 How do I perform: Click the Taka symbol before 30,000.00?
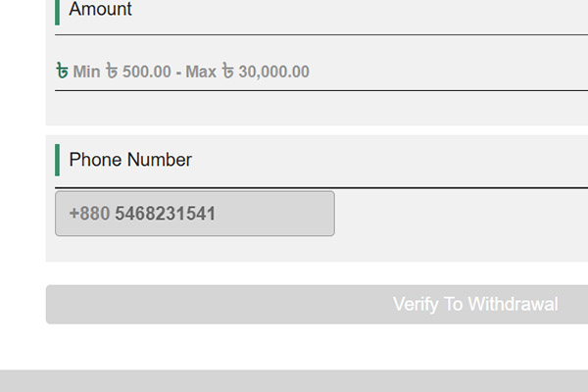click(228, 72)
